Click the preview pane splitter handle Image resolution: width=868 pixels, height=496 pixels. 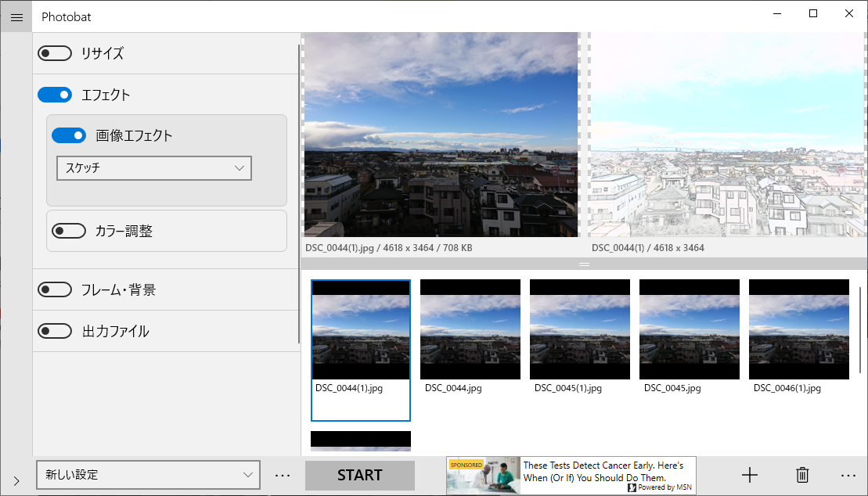[x=584, y=264]
